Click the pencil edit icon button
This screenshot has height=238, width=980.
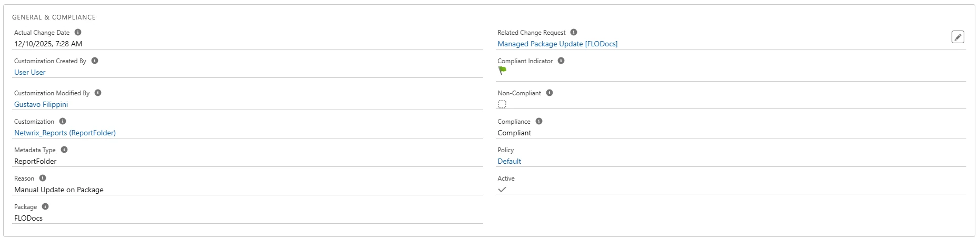(958, 37)
